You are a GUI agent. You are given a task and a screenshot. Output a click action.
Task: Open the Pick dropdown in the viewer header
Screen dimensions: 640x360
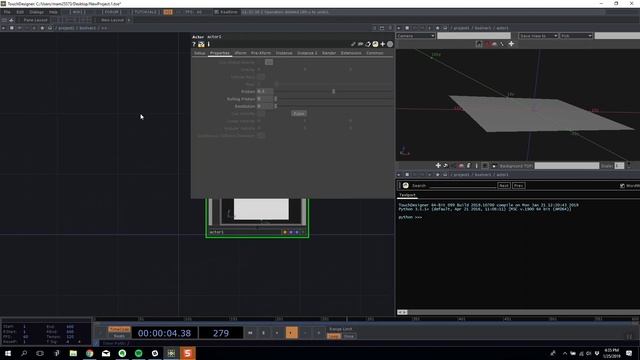point(576,36)
